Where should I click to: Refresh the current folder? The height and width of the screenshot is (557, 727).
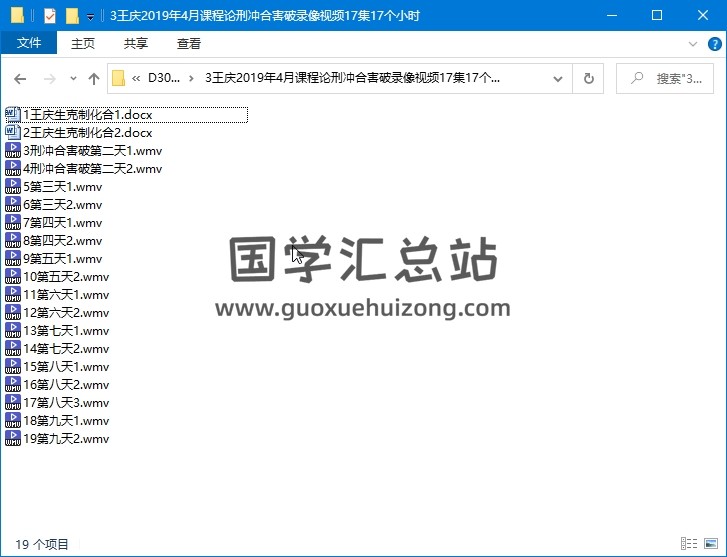click(588, 78)
